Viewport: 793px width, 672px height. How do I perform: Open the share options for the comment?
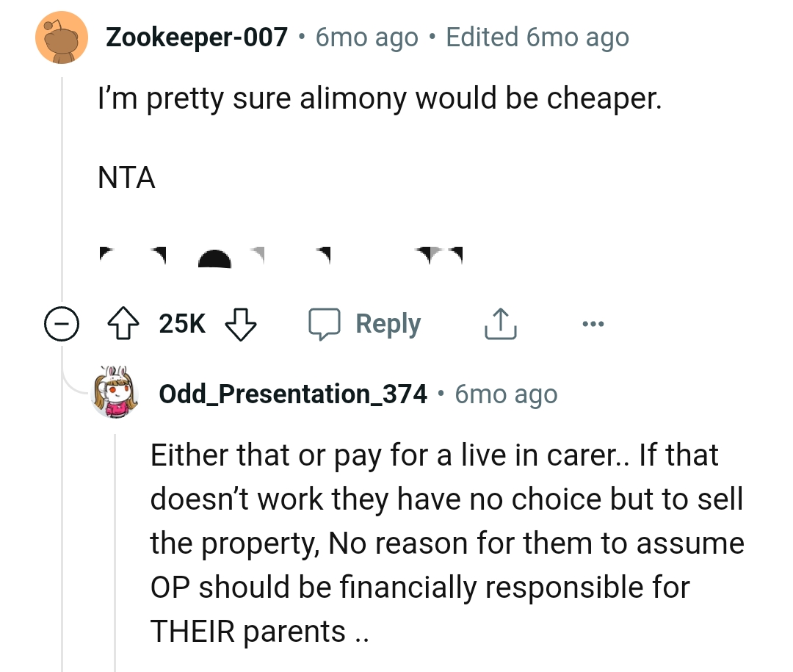point(500,322)
